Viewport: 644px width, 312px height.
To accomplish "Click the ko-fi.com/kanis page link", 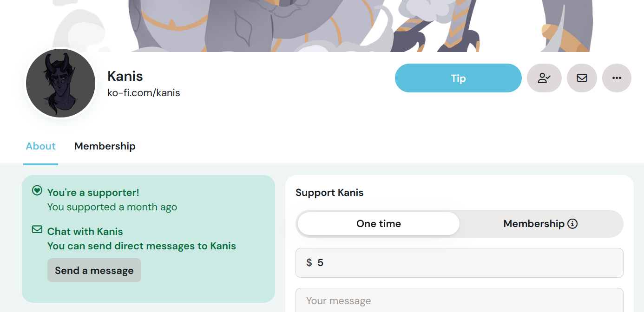I will coord(144,93).
